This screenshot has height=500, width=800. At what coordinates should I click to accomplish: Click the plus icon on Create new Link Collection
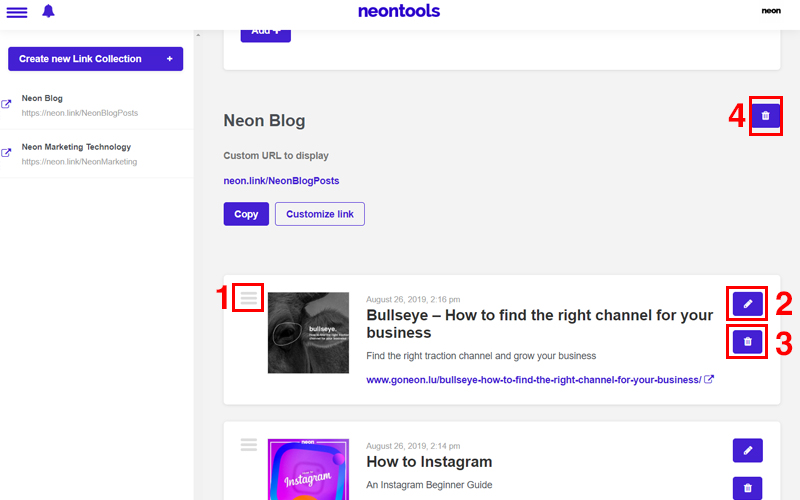point(169,59)
